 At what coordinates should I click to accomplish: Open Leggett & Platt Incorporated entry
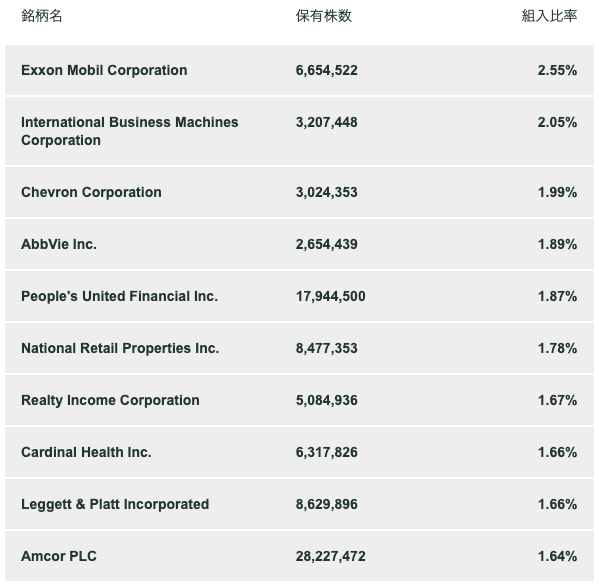[x=115, y=504]
